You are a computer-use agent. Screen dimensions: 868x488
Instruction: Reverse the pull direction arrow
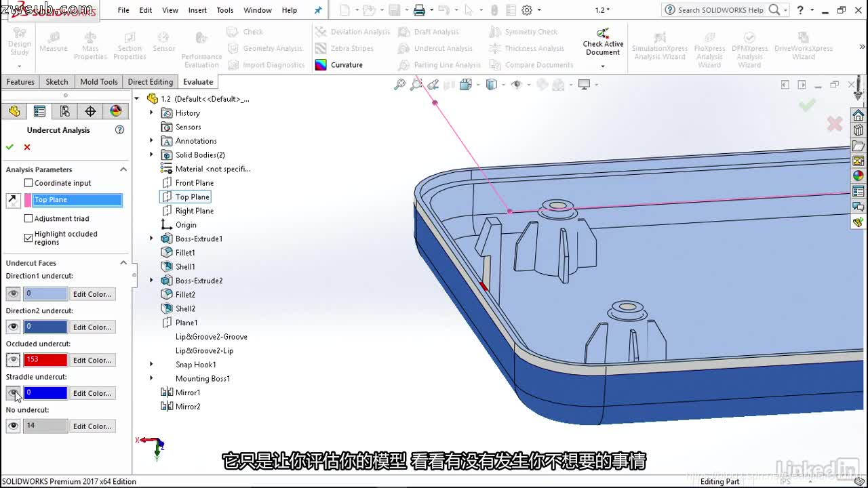coord(13,200)
